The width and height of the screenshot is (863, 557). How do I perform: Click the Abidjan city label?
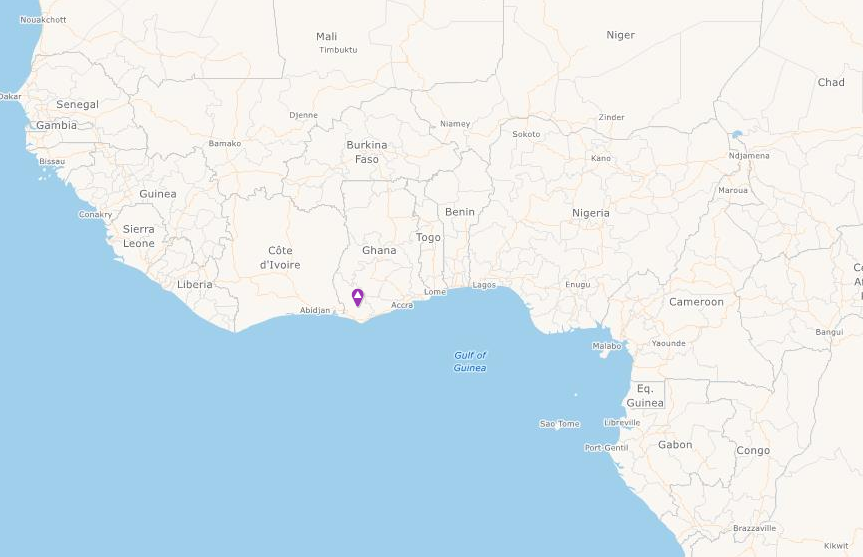pos(315,310)
